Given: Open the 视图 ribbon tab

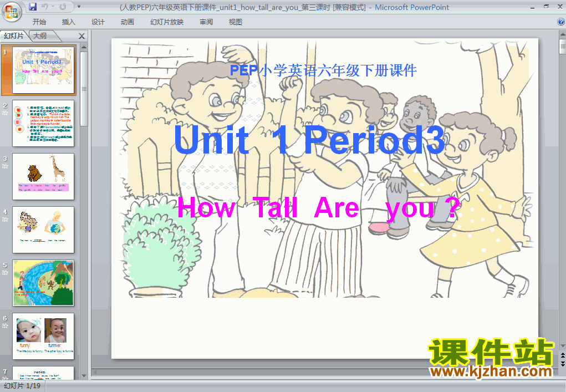Looking at the screenshot, I should [x=236, y=22].
